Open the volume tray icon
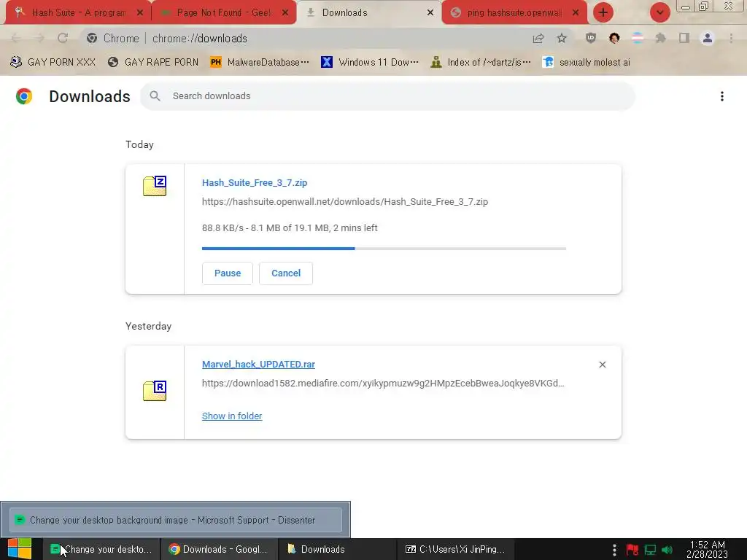747x560 pixels. point(667,550)
